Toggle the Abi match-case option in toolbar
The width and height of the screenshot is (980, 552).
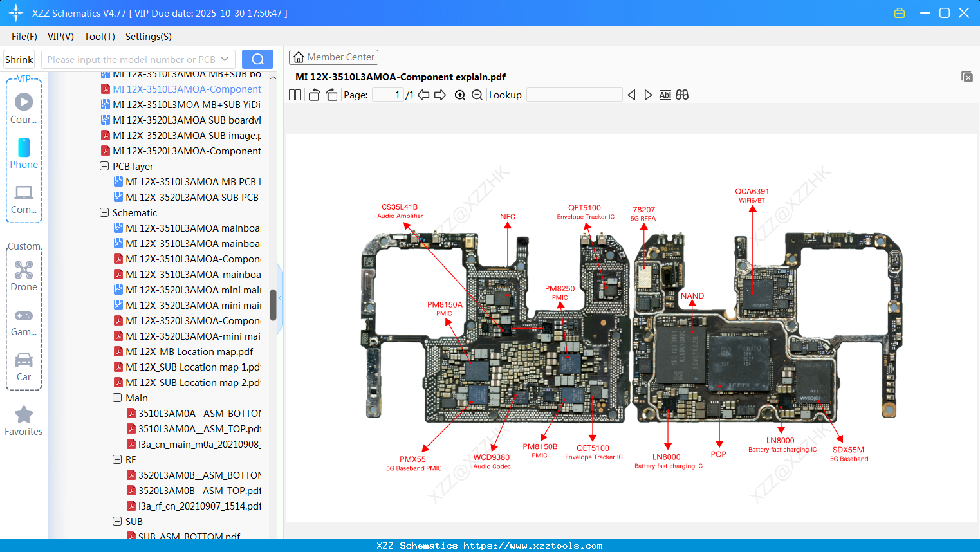[665, 95]
